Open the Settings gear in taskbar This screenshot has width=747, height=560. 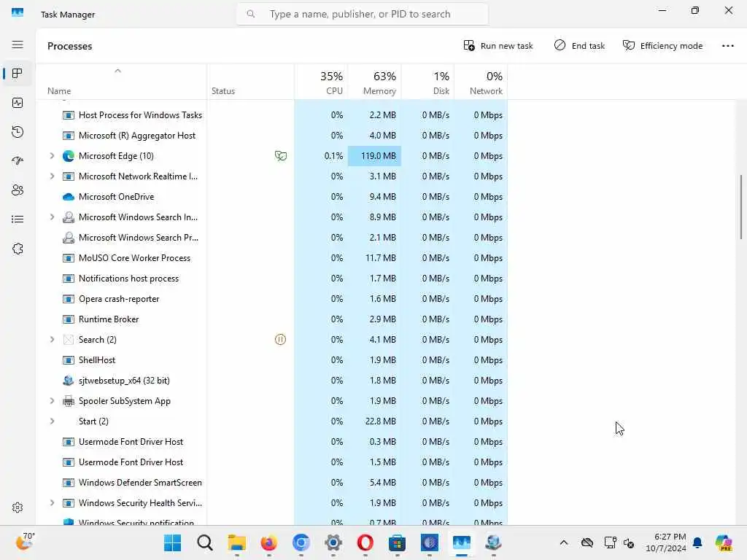click(x=333, y=542)
